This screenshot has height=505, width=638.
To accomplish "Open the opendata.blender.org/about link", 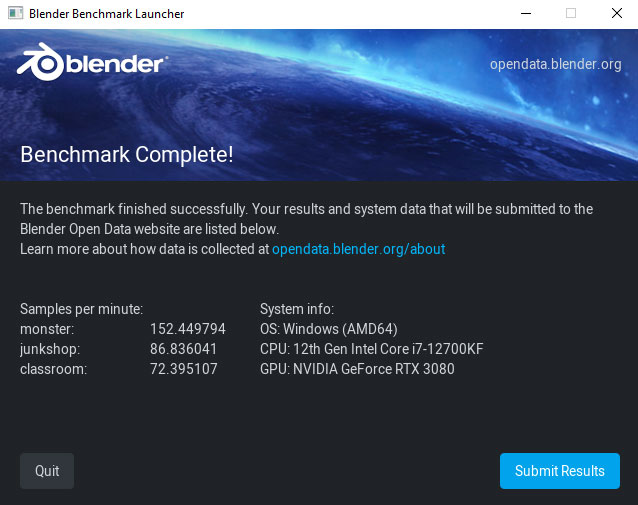I will point(358,249).
